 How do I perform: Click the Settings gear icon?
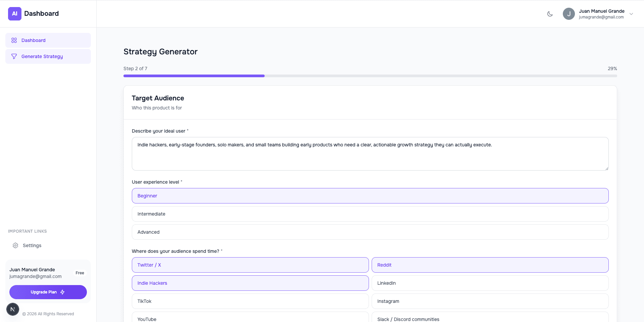pyautogui.click(x=15, y=245)
